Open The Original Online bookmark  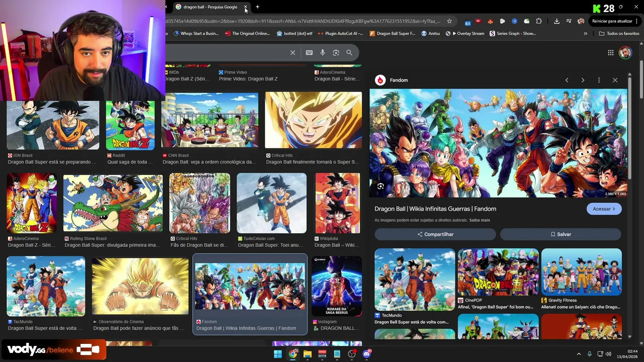pos(248,34)
